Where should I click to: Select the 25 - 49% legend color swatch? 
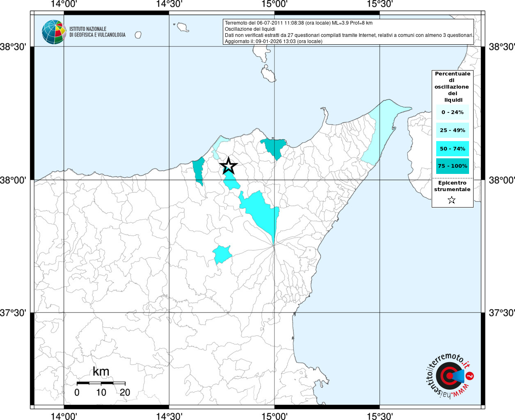(452, 130)
